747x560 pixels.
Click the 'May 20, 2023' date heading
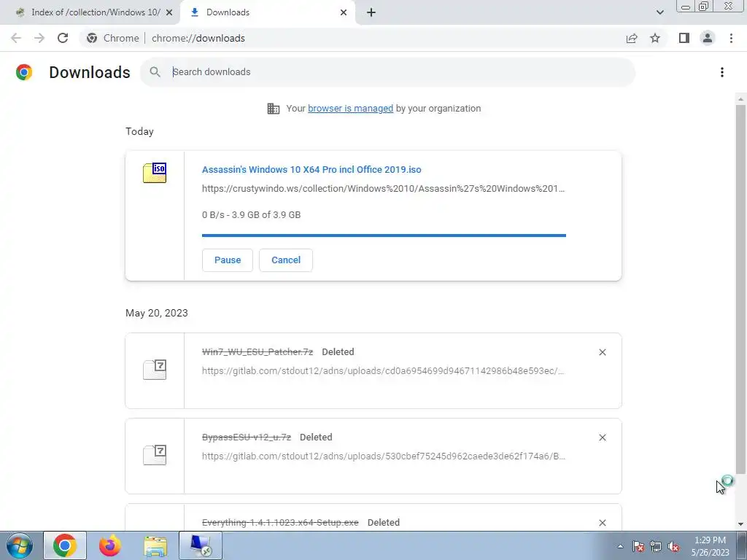[x=157, y=313]
